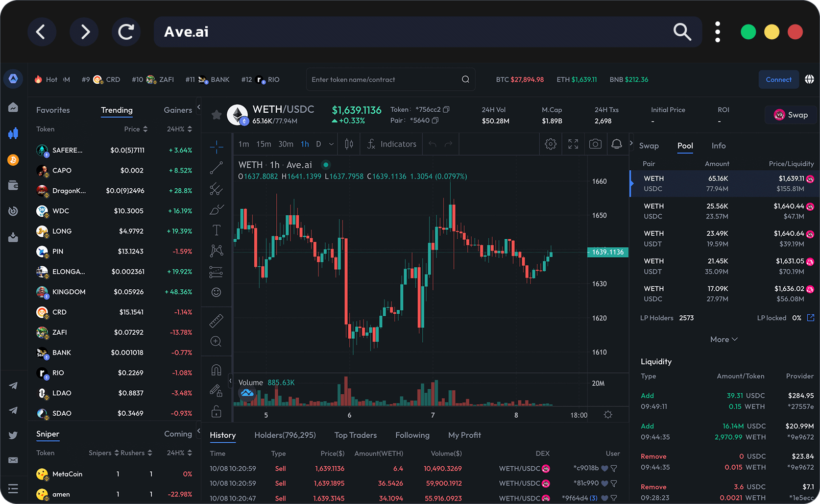Select the text annotation tool
The height and width of the screenshot is (504, 820).
click(x=216, y=230)
